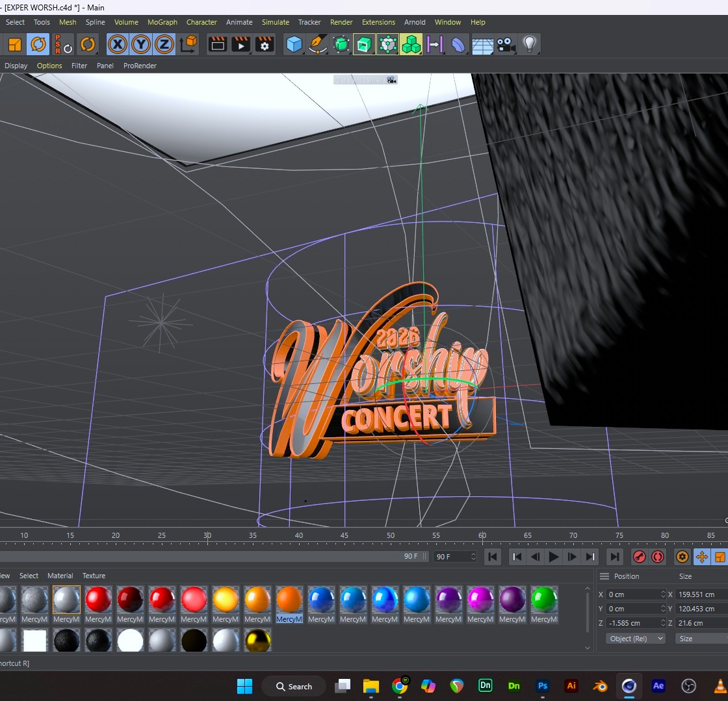Select the Cube primitive icon
Viewport: 728px width, 701px height.
[x=294, y=45]
